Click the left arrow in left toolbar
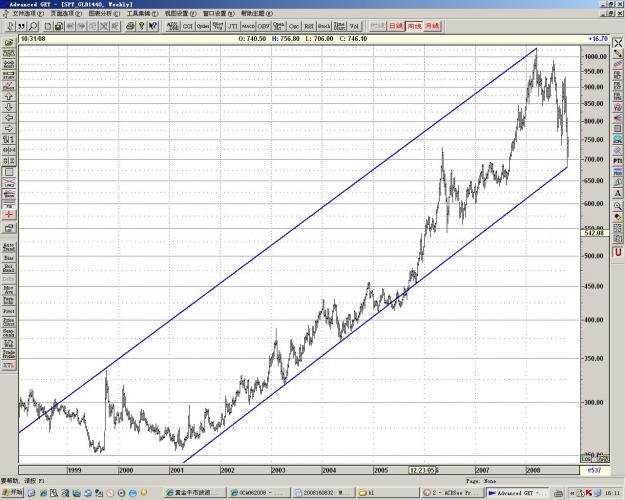 point(9,118)
